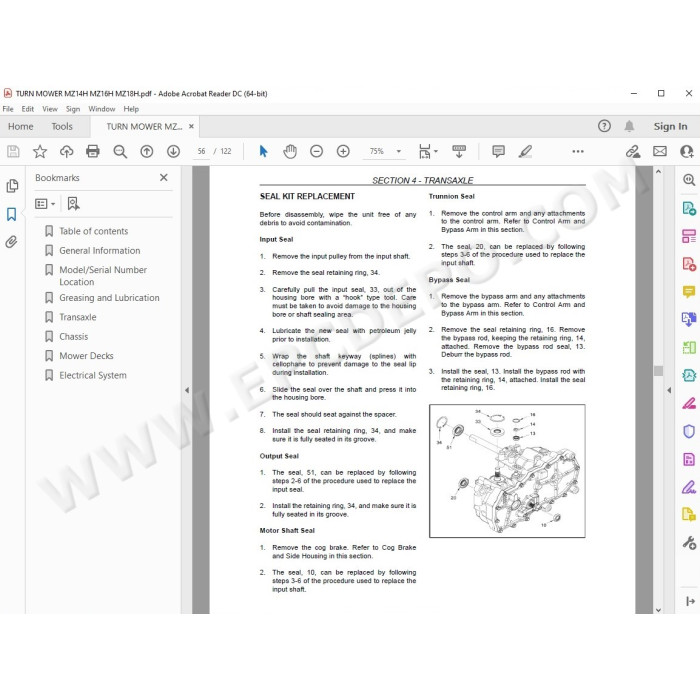
Task: Show page thumbnails panel icon
Action: [x=12, y=186]
